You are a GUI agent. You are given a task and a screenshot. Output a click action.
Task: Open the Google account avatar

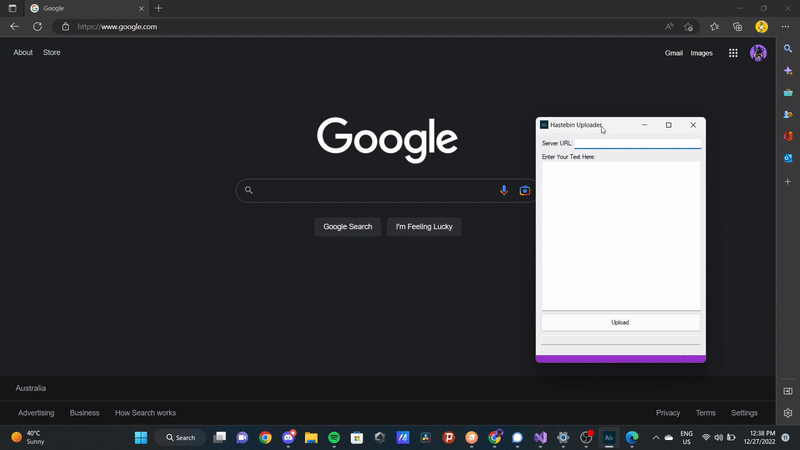[758, 53]
